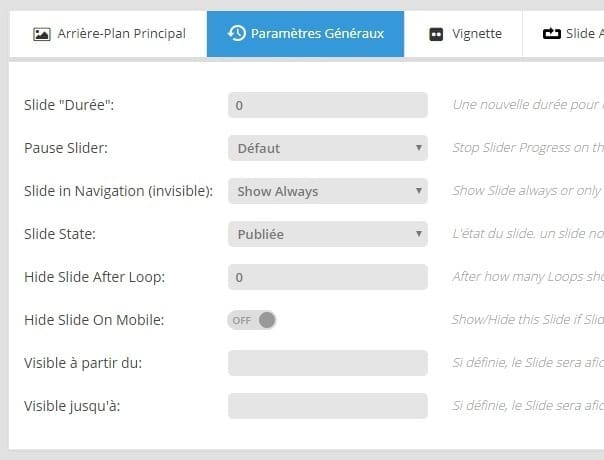Click the Hide Slide On Mobile label
Image resolution: width=604 pixels, height=460 pixels.
[x=94, y=320]
